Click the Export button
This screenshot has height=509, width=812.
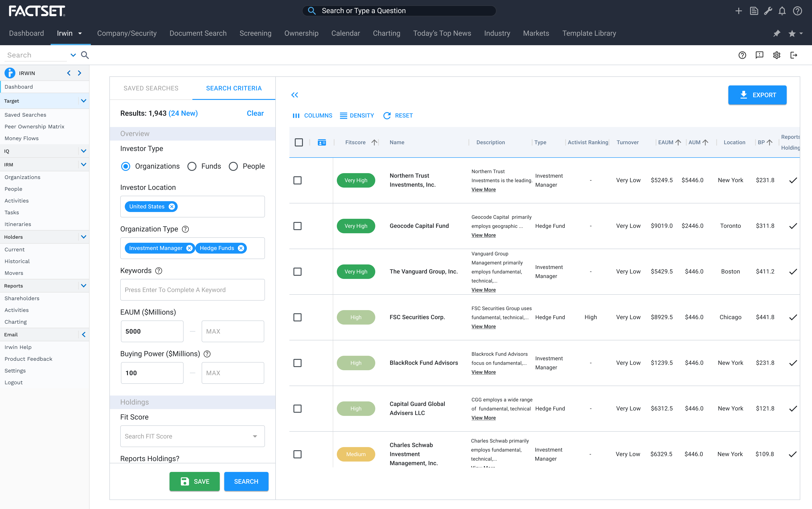tap(757, 95)
